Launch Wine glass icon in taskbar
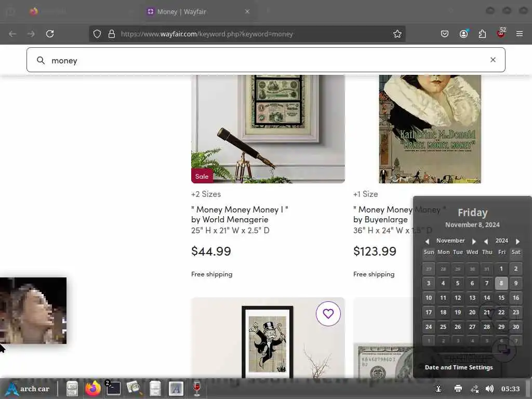Screen dimensions: 532x399 tap(196, 389)
